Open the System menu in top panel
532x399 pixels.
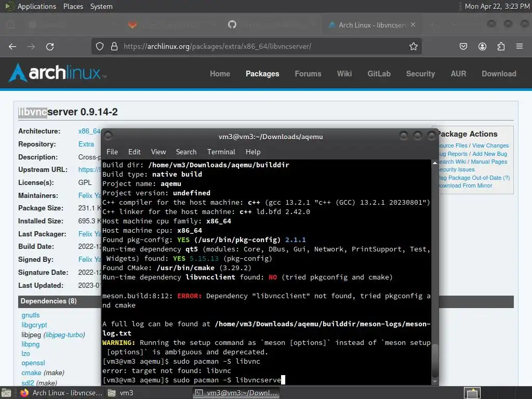(x=101, y=6)
